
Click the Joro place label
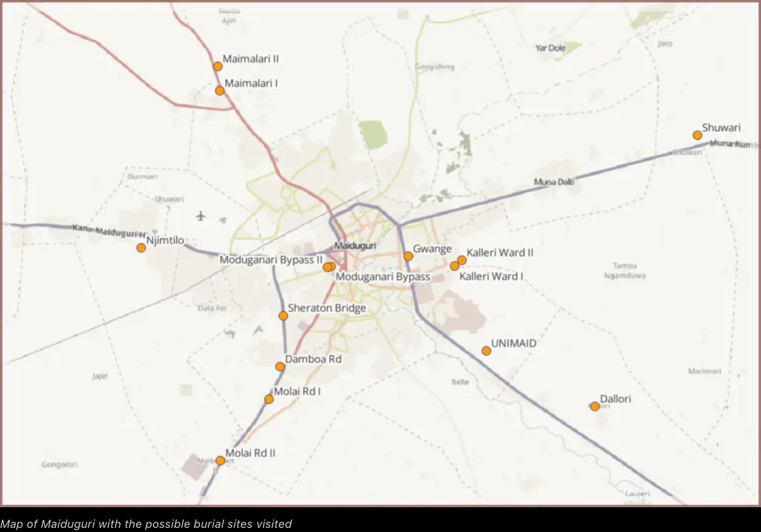point(665,43)
